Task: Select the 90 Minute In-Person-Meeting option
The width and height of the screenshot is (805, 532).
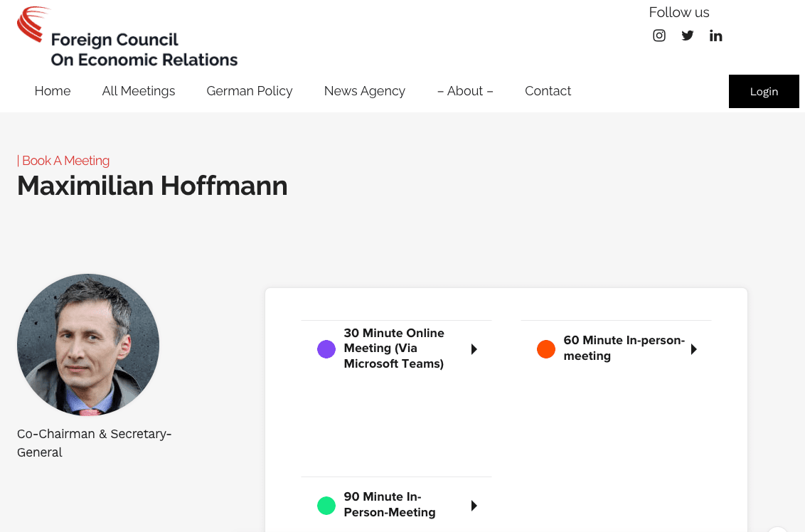Action: 390,505
